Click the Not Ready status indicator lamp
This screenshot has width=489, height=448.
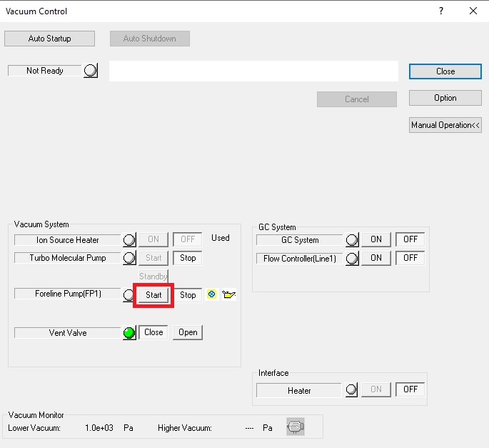click(91, 71)
